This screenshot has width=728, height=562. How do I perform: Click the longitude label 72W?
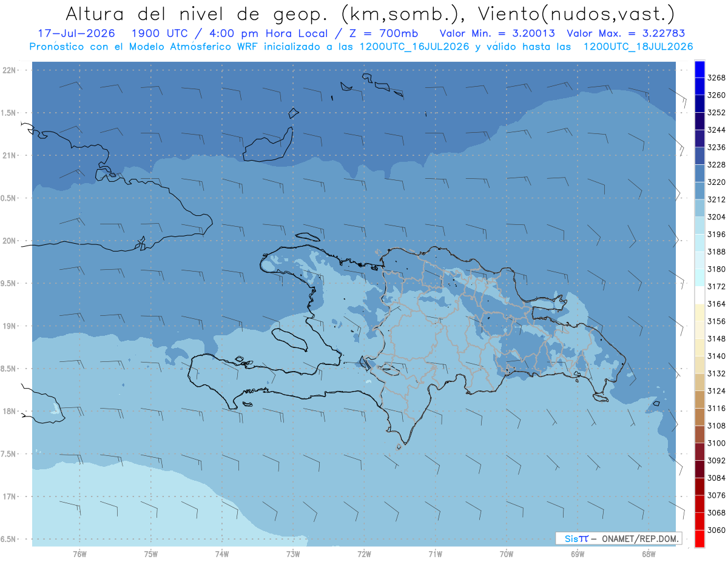tap(364, 554)
